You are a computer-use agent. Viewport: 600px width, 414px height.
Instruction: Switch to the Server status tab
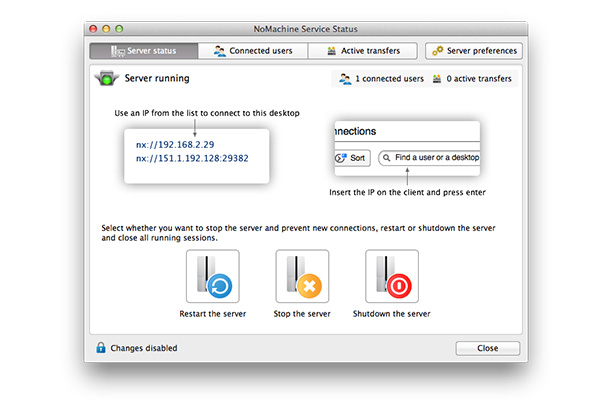click(143, 50)
